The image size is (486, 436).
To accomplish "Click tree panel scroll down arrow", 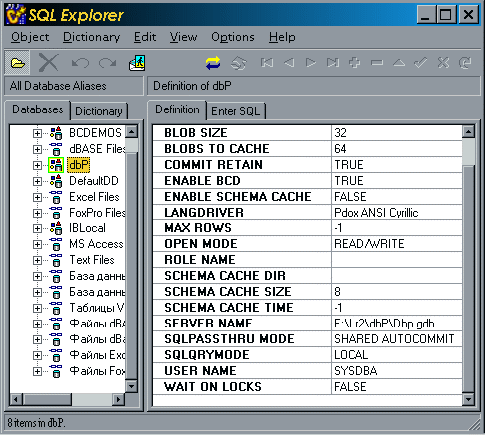I will point(132,386).
